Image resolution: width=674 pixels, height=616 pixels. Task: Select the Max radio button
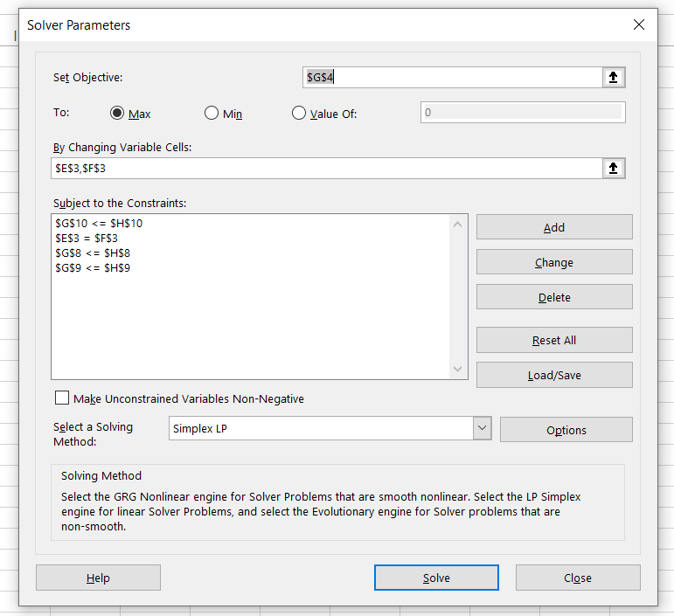(x=117, y=114)
